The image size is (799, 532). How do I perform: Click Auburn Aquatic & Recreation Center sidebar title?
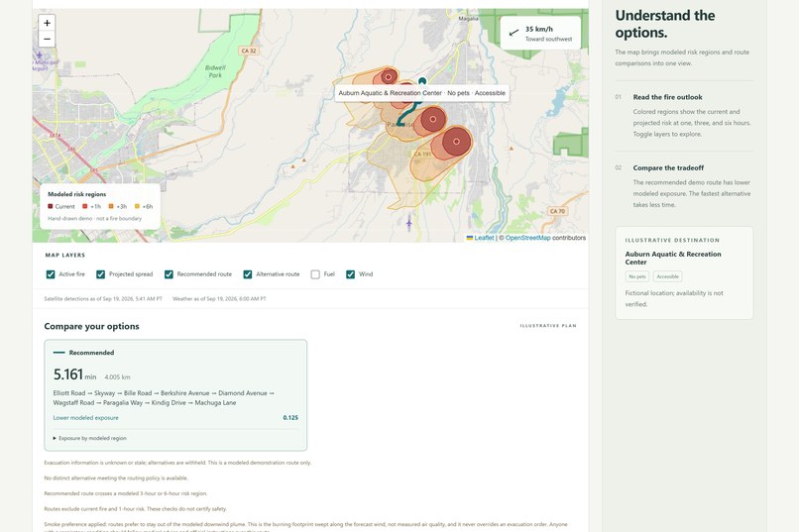[673, 259]
